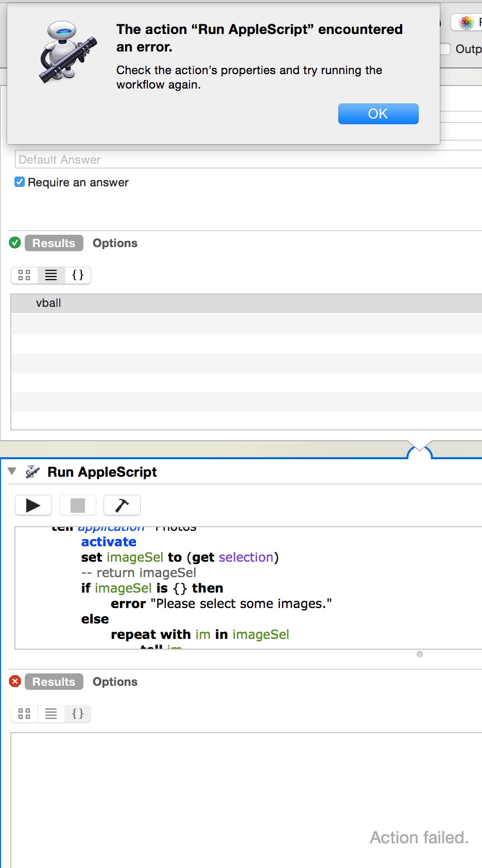
Task: Switch failed action results to icon view
Action: 24,714
